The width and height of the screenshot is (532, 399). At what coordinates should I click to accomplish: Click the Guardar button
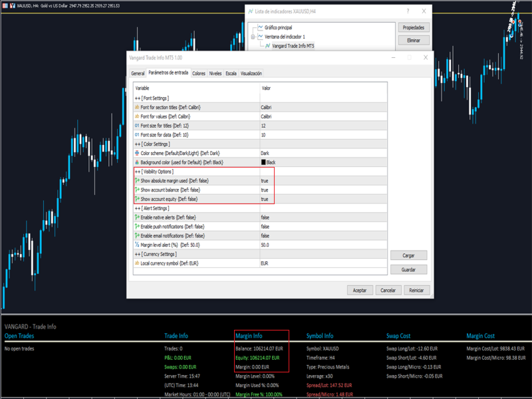tap(408, 270)
